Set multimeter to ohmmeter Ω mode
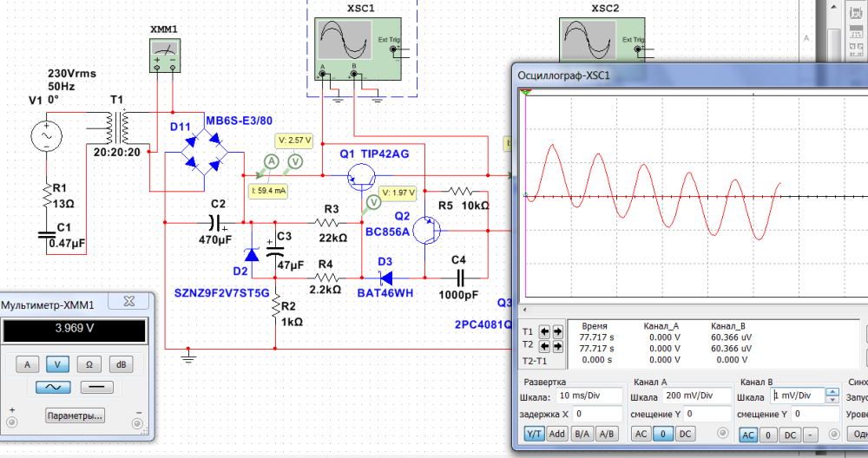868x458 pixels. [89, 363]
